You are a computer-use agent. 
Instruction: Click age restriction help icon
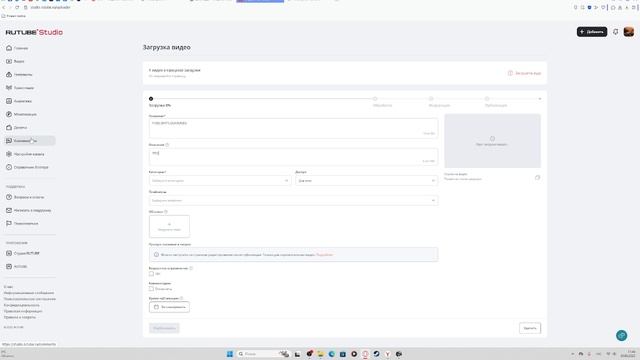[191, 268]
